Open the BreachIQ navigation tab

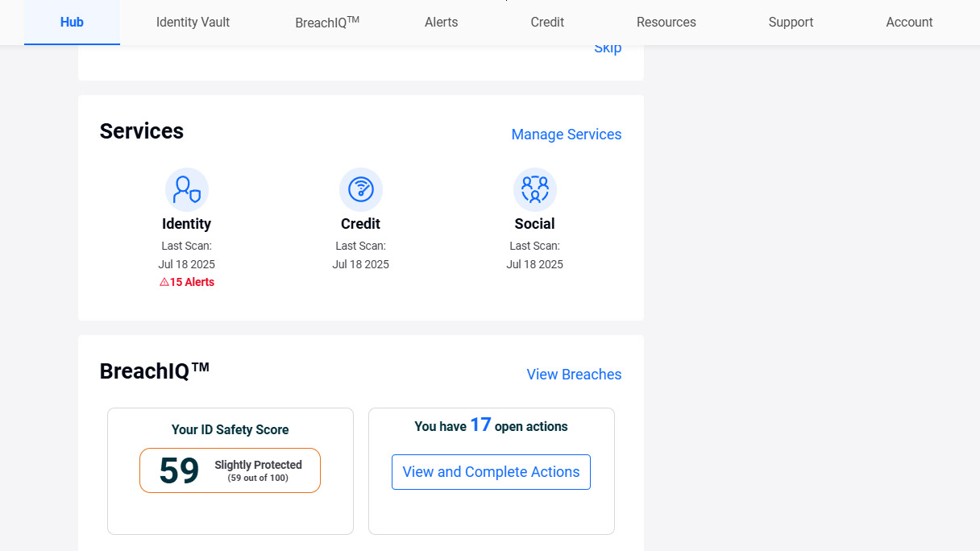(327, 23)
